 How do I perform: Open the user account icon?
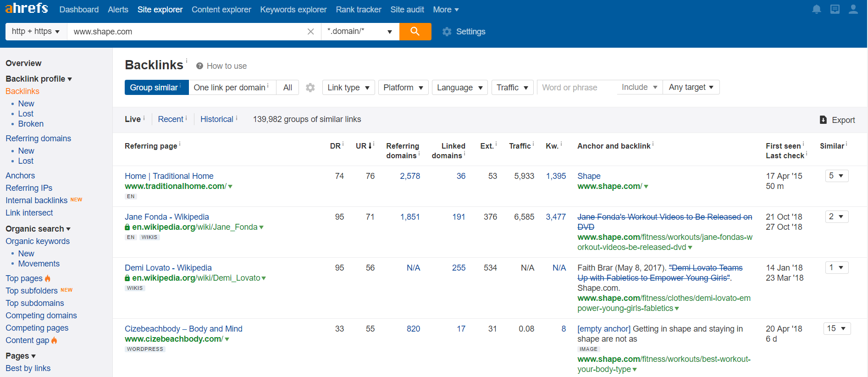[x=853, y=9]
